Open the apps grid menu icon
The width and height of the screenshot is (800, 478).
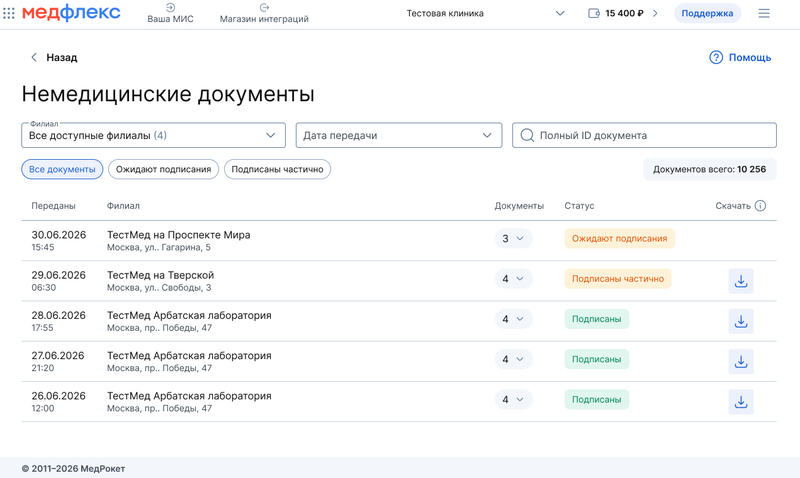pos(9,13)
